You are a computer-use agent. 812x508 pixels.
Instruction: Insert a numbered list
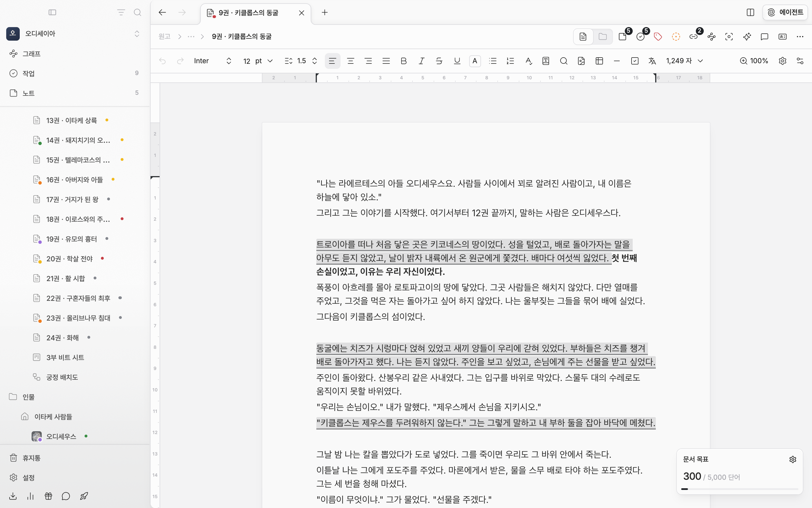[x=510, y=61]
